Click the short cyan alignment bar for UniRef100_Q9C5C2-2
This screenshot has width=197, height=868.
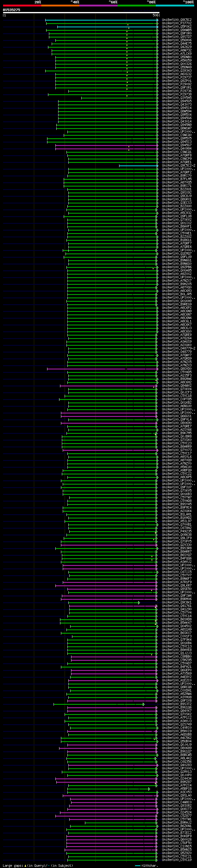click(x=139, y=165)
